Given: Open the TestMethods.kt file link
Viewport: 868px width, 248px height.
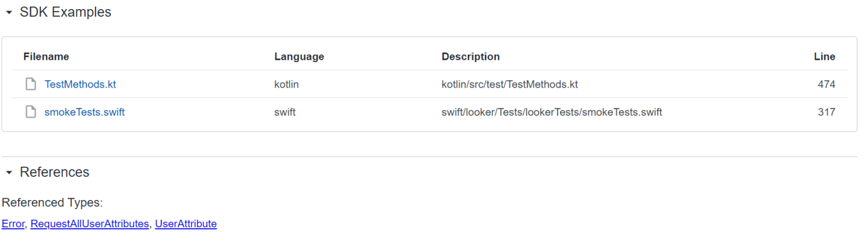Looking at the screenshot, I should (x=80, y=84).
